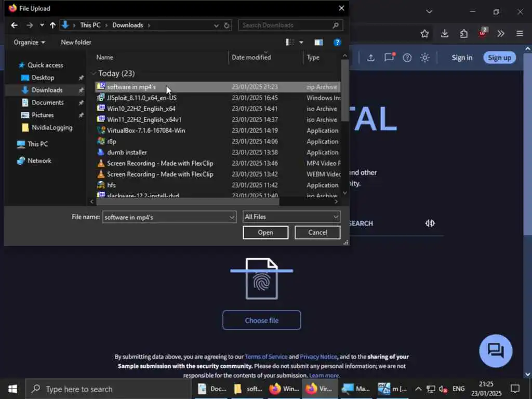Open Firefox hamburger application menu
Screen dimensions: 532x399
click(x=520, y=34)
